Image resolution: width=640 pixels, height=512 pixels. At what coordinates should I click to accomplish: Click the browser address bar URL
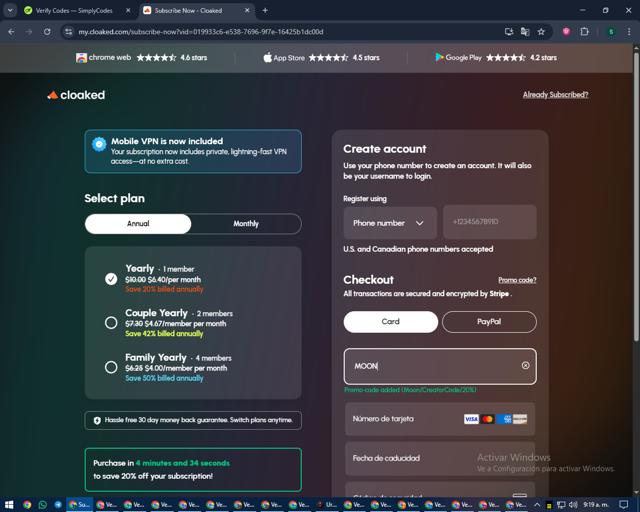201,32
